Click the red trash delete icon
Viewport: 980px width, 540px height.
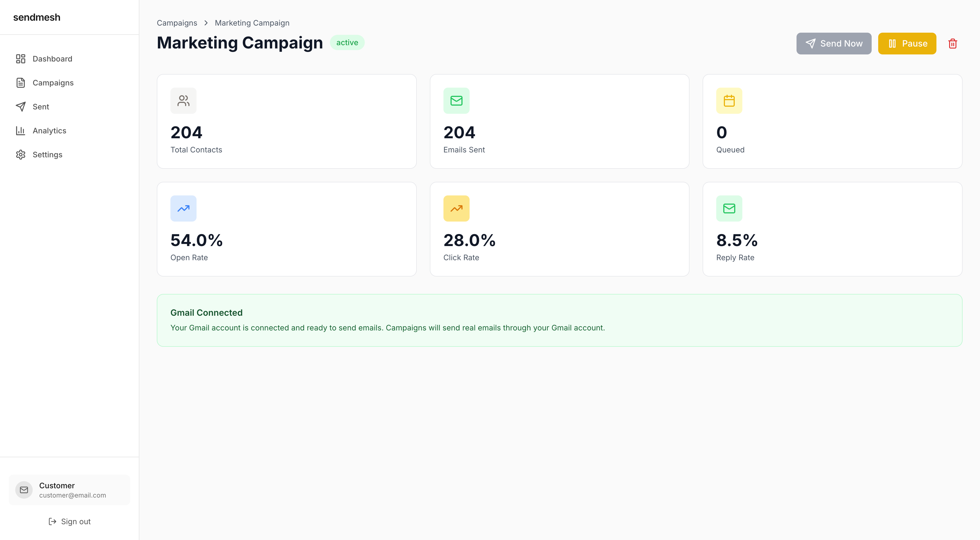pos(952,44)
